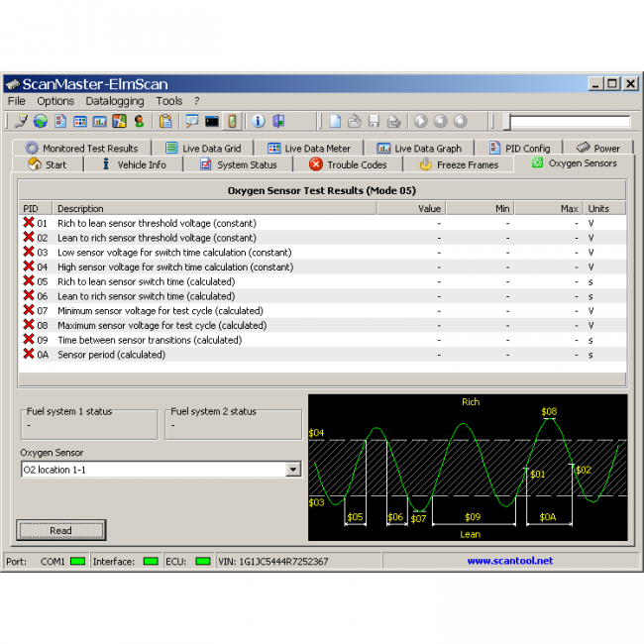Click the colorful map toolbar icon
Image resolution: width=644 pixels, height=644 pixels.
pyautogui.click(x=119, y=121)
